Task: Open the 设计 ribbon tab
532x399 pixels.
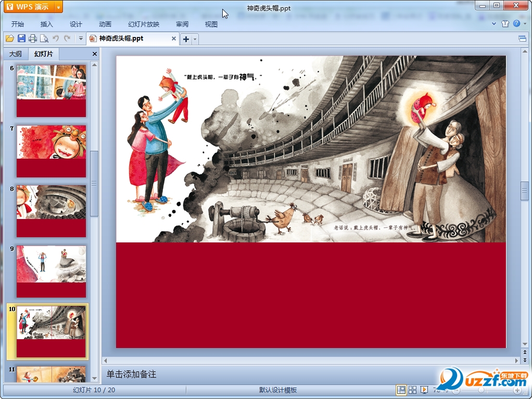Action: click(76, 24)
